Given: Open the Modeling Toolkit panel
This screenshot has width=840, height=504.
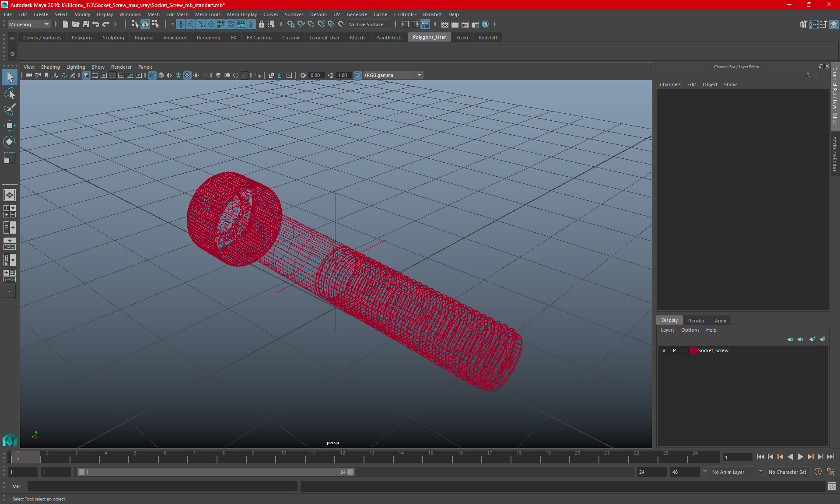Looking at the screenshot, I should coord(803,24).
